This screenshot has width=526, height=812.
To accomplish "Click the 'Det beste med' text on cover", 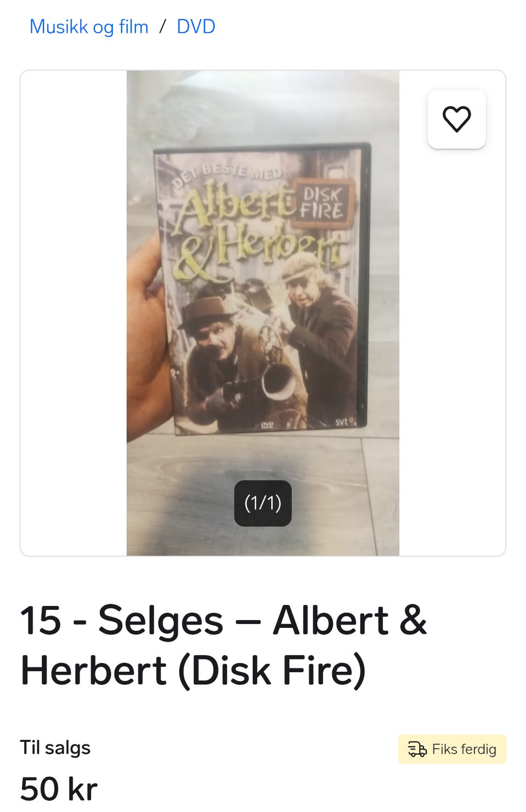I will point(227,175).
